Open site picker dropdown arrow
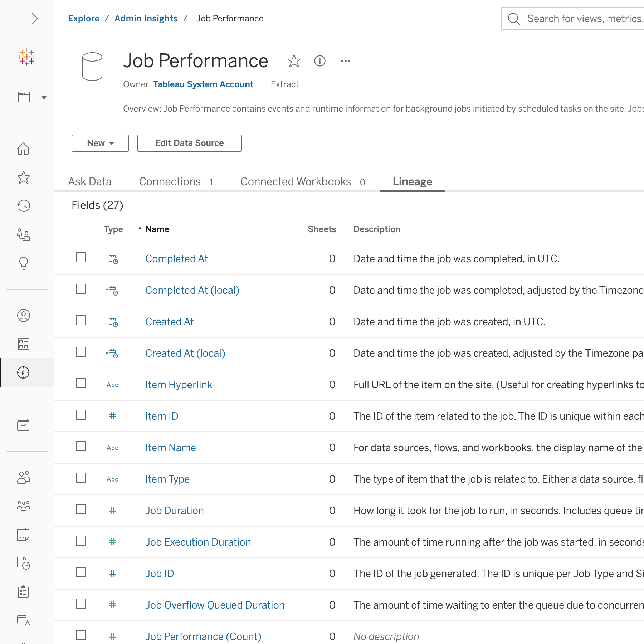 (44, 98)
